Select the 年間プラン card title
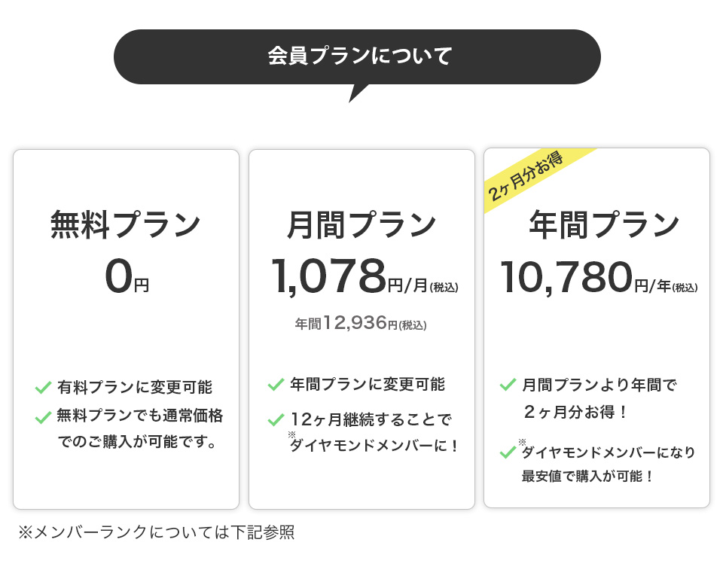This screenshot has height=588, width=723. (x=604, y=224)
